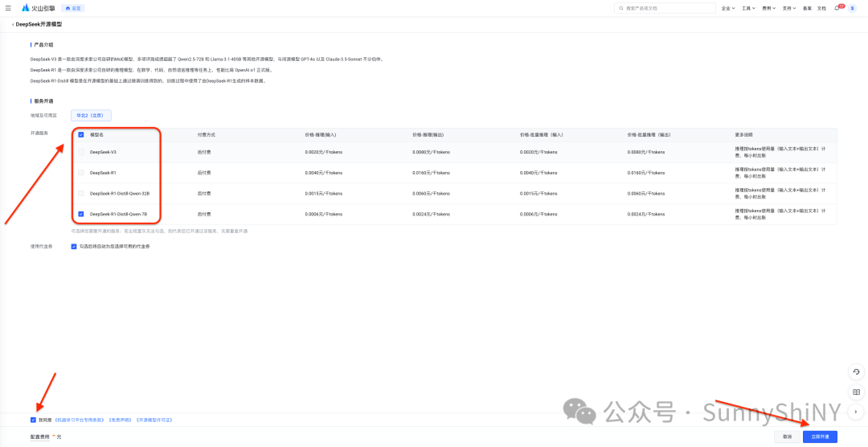Click the DeepSeek-R1-Distill-Qwen-32B model name
The height and width of the screenshot is (447, 868).
120,193
